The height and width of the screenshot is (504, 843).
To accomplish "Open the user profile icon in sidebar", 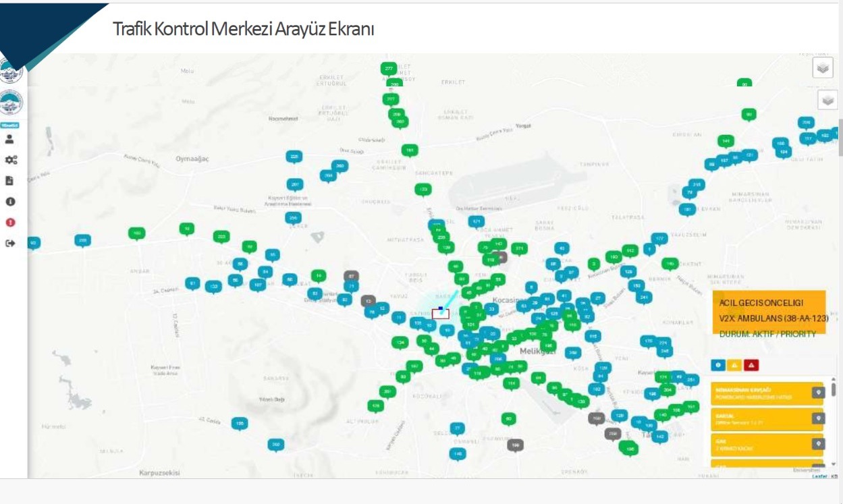I will click(x=10, y=139).
